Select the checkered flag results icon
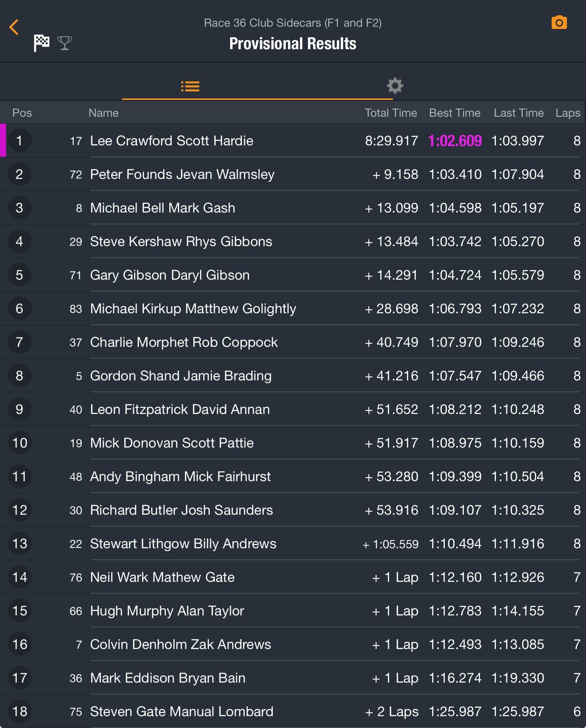Screen dimensions: 586x728 (42, 43)
